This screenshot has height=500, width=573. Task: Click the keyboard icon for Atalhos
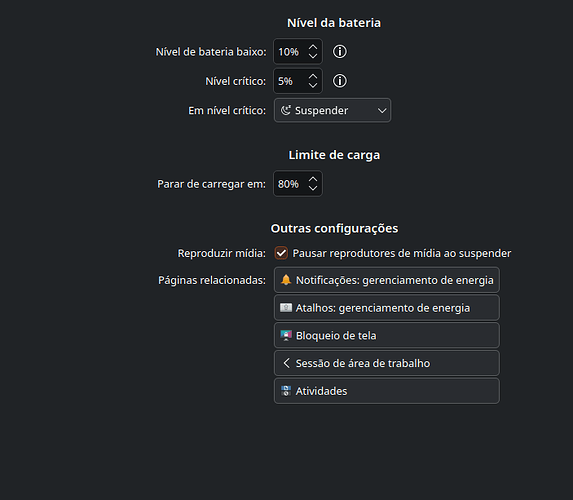(286, 308)
